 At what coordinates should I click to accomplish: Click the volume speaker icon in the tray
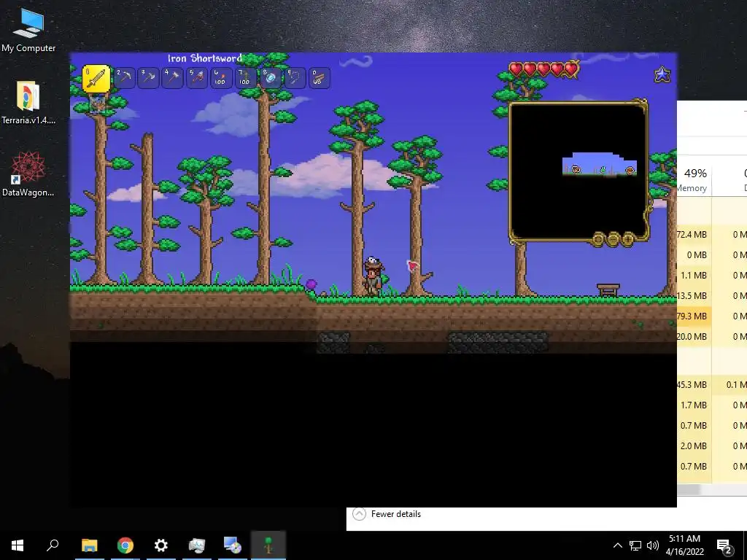tap(653, 545)
